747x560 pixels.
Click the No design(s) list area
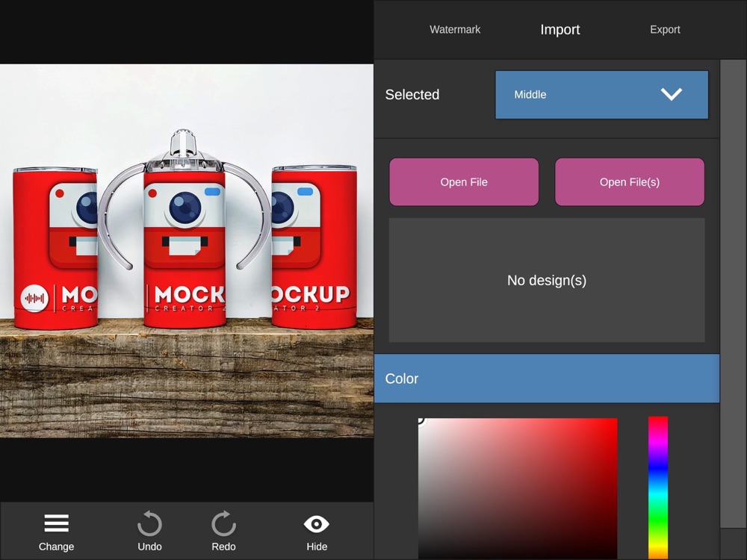click(x=547, y=280)
